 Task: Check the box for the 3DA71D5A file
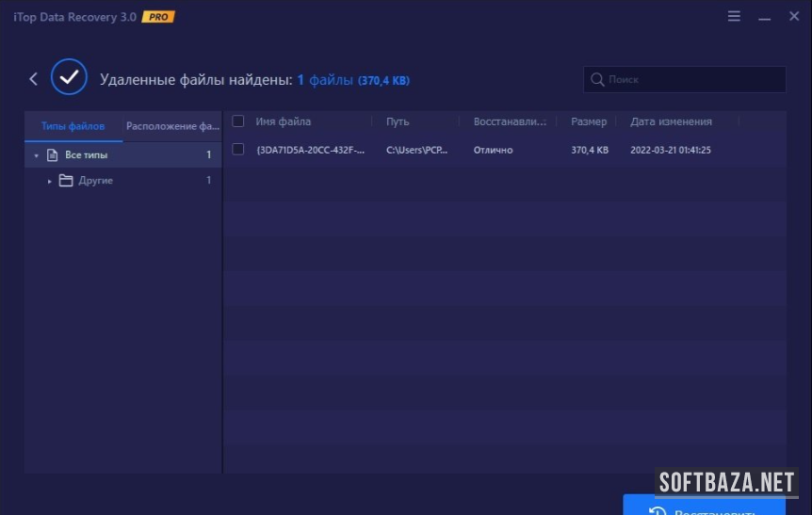point(238,150)
